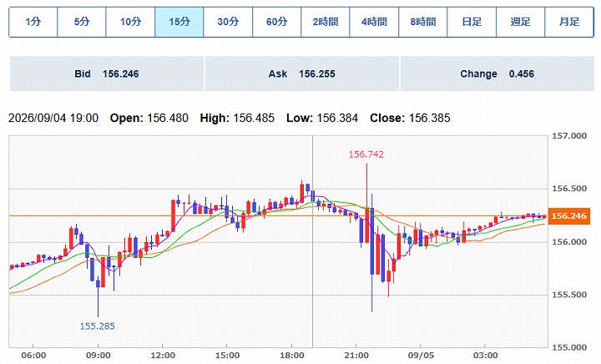Click the 155.285 low price label
Viewport: 601px width, 364px height.
tap(98, 326)
